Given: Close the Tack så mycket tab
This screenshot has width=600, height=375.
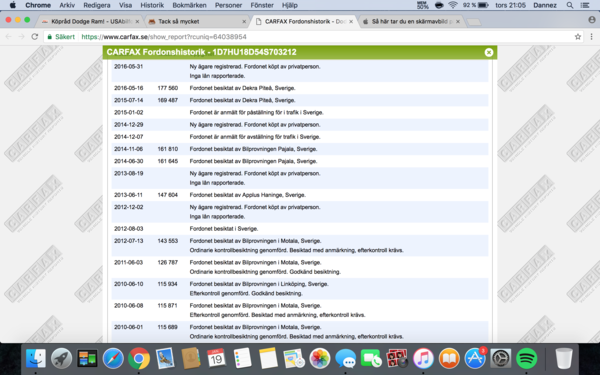Looking at the screenshot, I should click(x=244, y=21).
